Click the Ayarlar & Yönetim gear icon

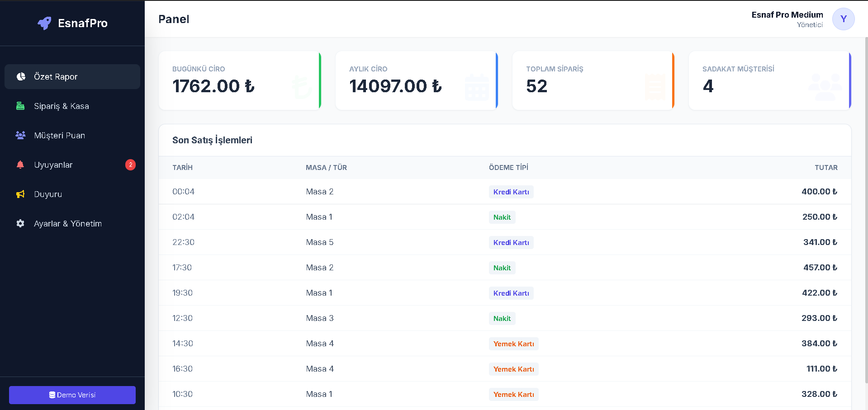[x=20, y=223]
